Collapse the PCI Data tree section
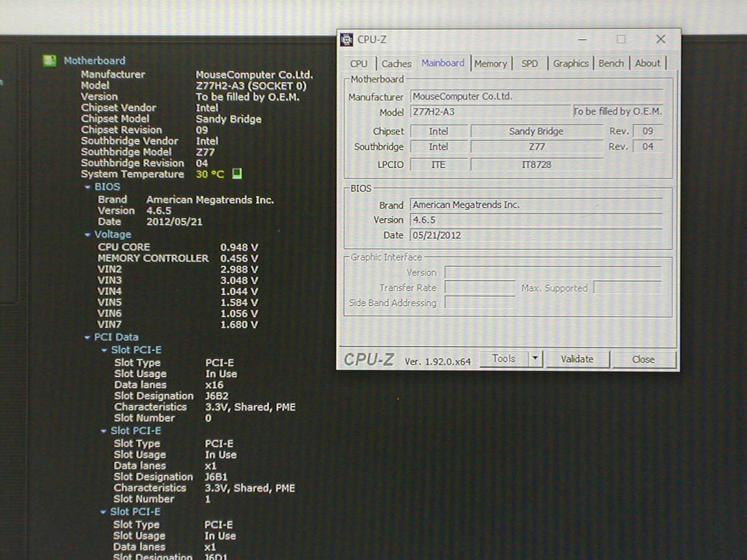This screenshot has height=560, width=747. click(88, 337)
